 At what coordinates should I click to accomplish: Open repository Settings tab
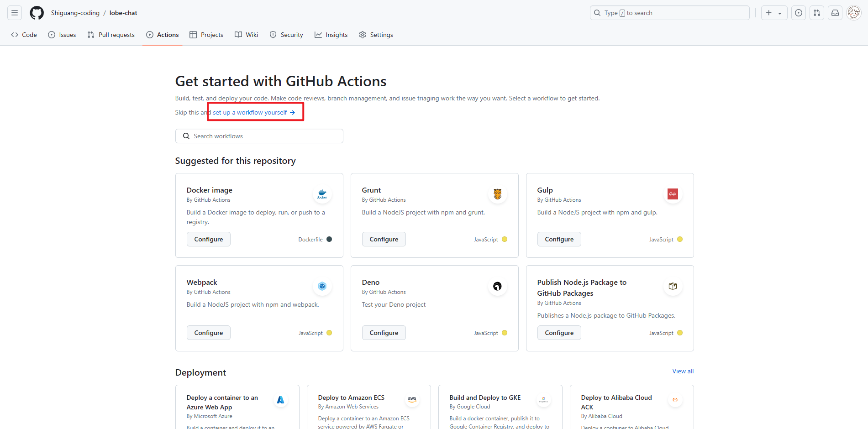click(376, 35)
